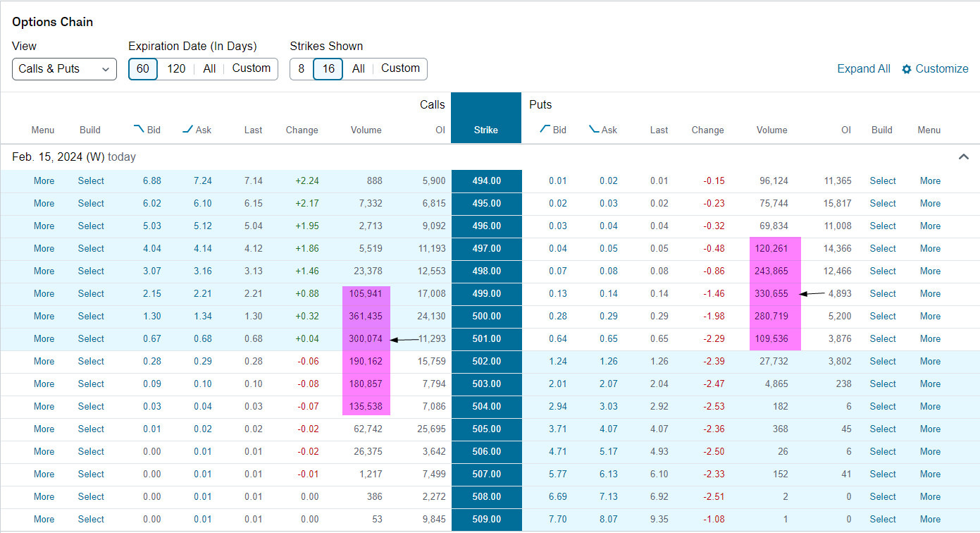Viewport: 980px width, 533px height.
Task: Click puts Select for 498.00 strike
Action: click(883, 271)
